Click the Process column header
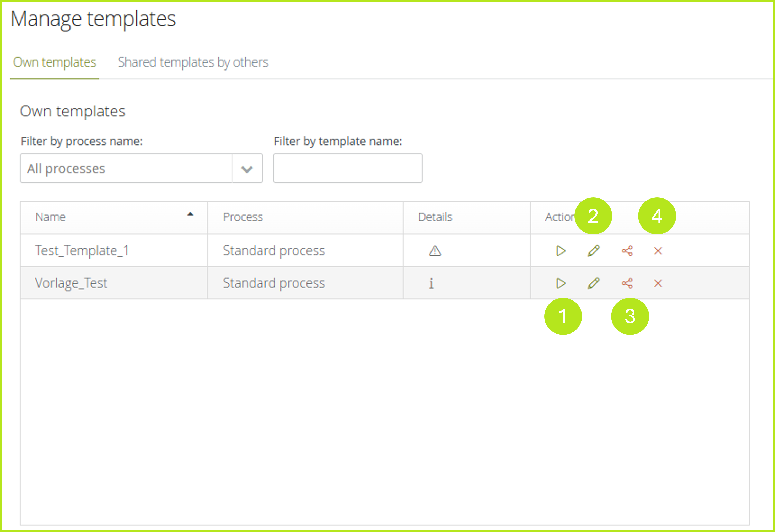The height and width of the screenshot is (532, 775). pos(243,217)
